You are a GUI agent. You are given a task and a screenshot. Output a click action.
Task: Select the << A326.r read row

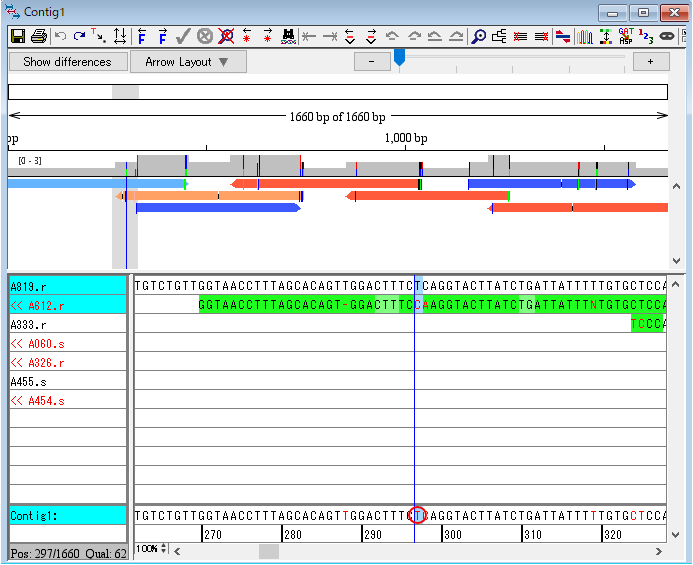68,363
